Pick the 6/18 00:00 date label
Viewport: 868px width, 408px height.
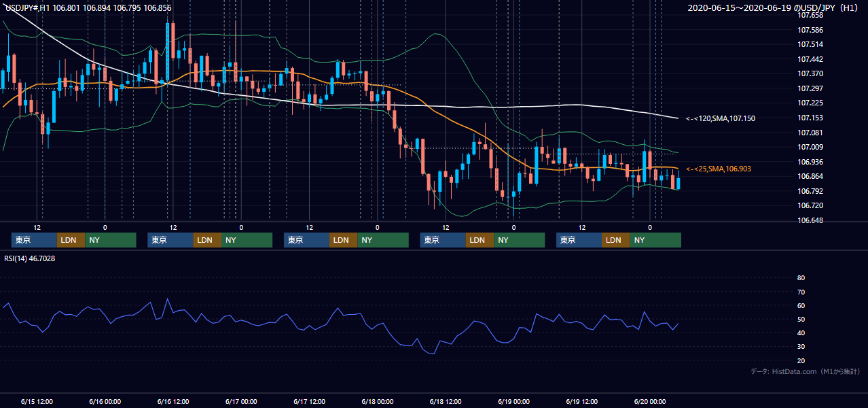coord(377,401)
